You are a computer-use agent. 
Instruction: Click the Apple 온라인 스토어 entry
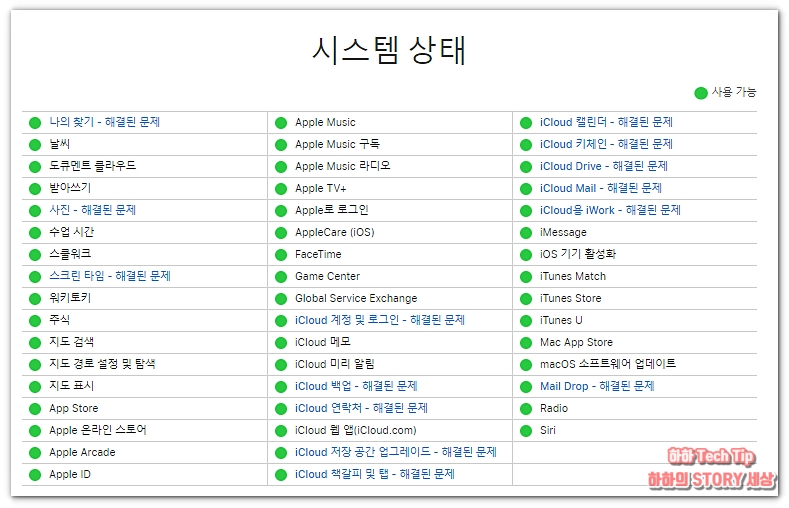pyautogui.click(x=98, y=430)
